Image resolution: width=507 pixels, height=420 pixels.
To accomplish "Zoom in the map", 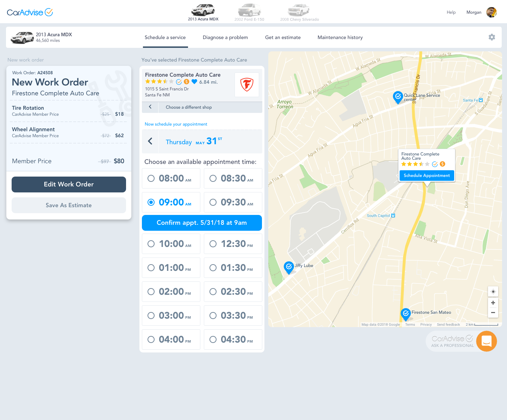I will point(493,303).
